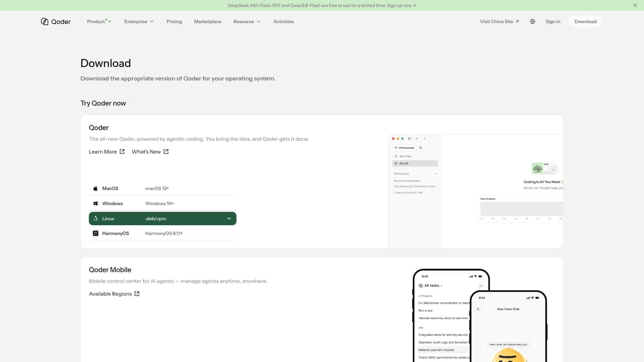Screen dimensions: 644x362
Task: Open the Visit China Site link
Action: (x=500, y=22)
